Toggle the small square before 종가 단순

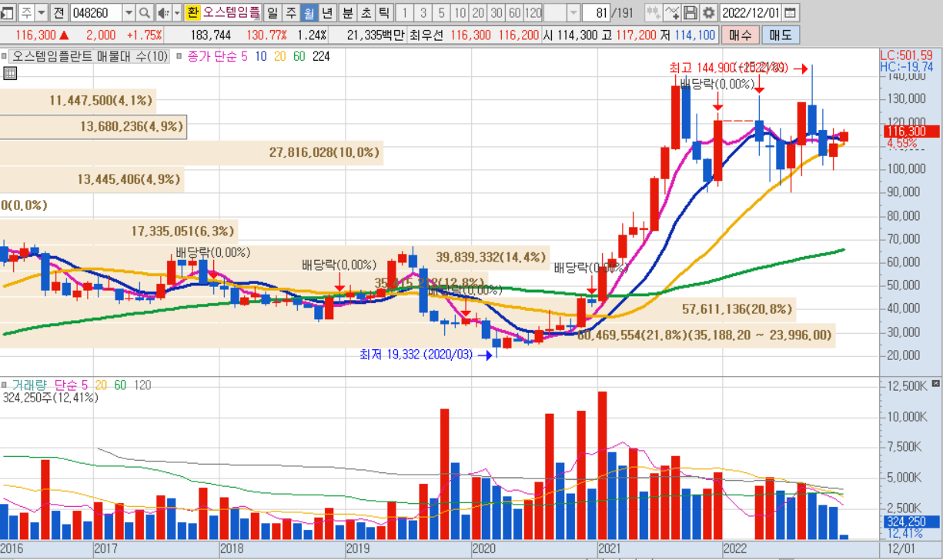pyautogui.click(x=180, y=56)
